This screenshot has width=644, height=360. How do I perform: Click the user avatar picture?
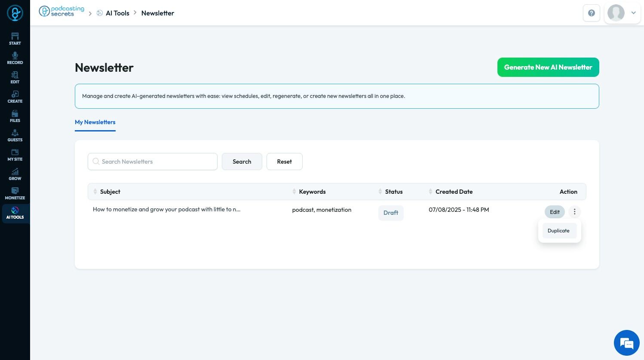coord(616,13)
